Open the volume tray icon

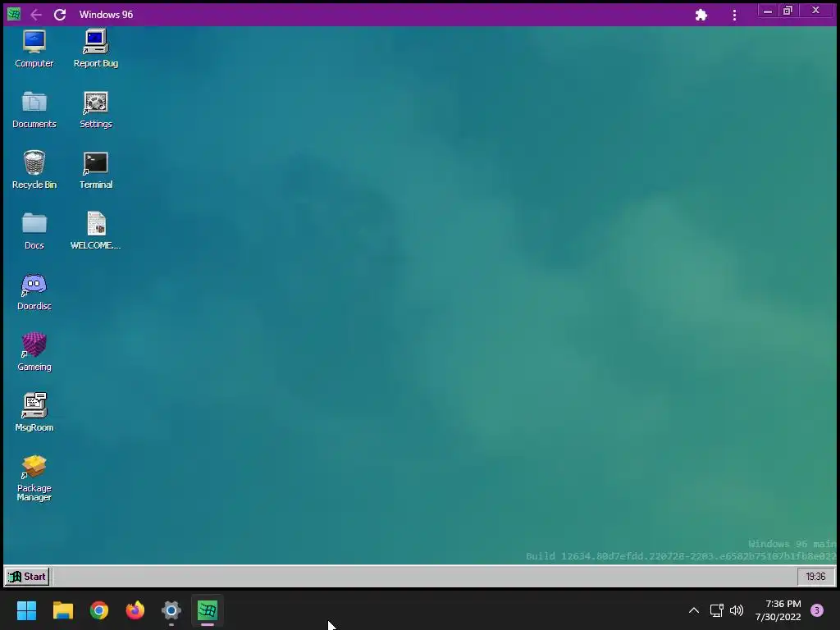[x=737, y=610]
